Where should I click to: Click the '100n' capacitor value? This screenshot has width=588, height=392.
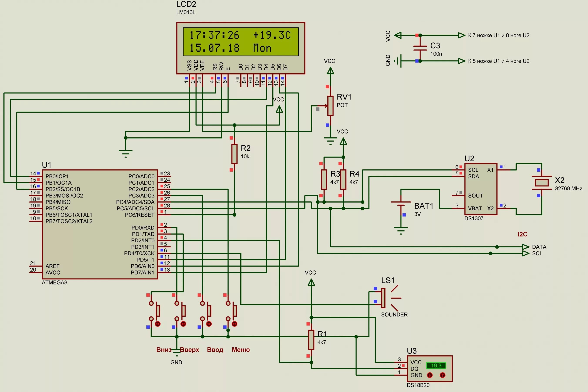click(436, 54)
